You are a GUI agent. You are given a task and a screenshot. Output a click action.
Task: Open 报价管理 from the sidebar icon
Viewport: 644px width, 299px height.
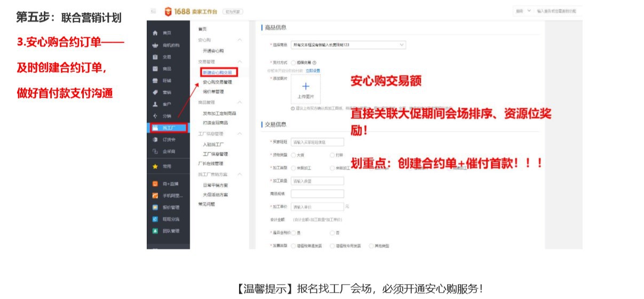click(x=155, y=207)
